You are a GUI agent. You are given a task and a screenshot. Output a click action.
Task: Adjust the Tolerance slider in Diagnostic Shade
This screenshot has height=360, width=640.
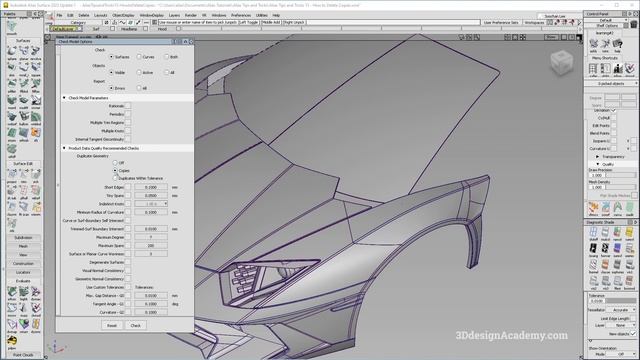(x=621, y=300)
